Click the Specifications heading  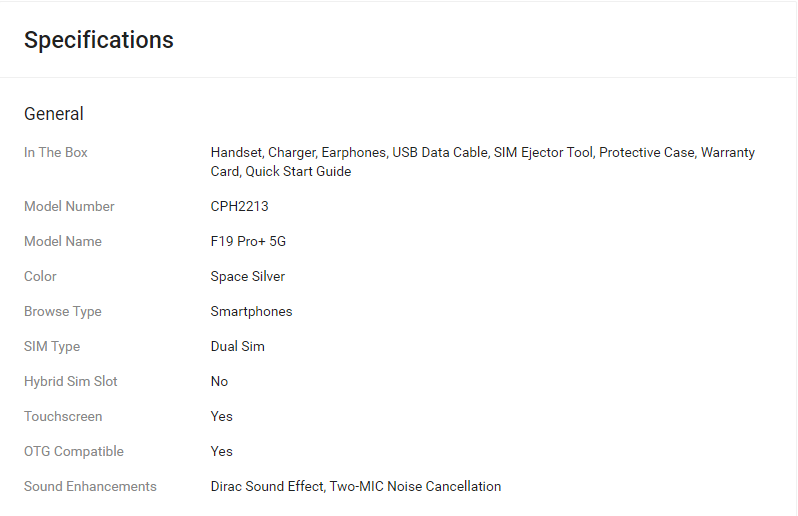coord(99,40)
